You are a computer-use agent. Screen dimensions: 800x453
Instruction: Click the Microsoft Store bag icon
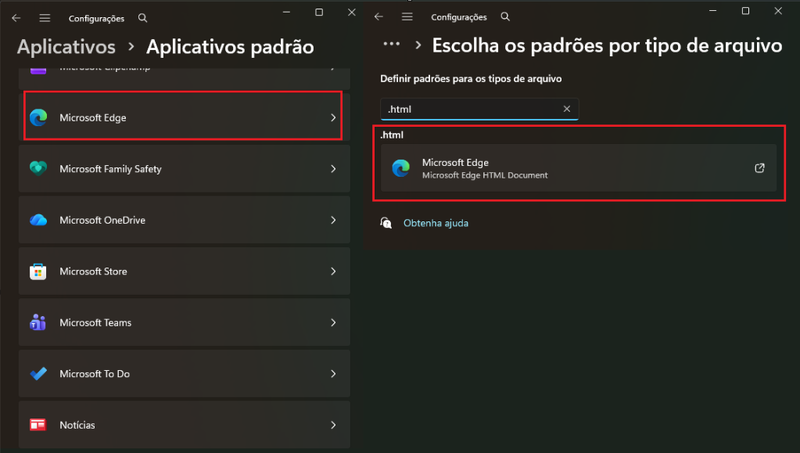38,271
